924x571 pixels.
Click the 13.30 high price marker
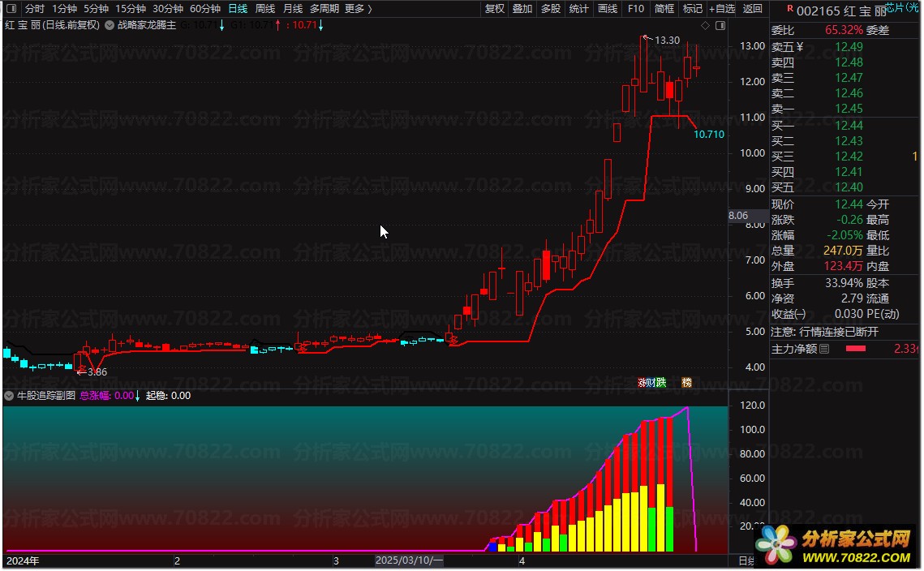pyautogui.click(x=667, y=40)
